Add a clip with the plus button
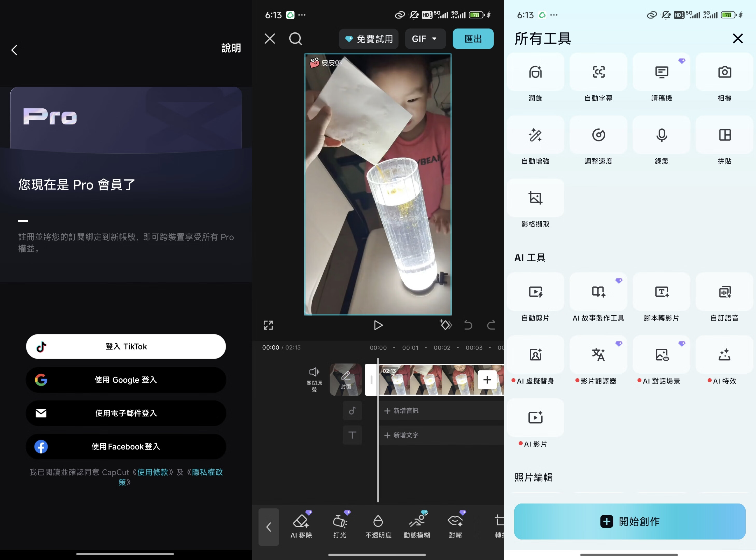 [487, 380]
